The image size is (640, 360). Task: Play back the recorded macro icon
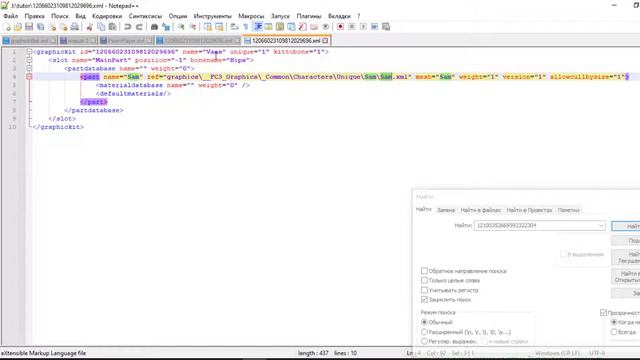[x=363, y=27]
